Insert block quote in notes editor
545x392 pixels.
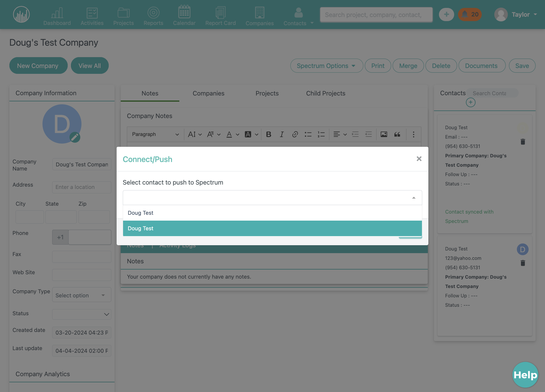tap(397, 134)
